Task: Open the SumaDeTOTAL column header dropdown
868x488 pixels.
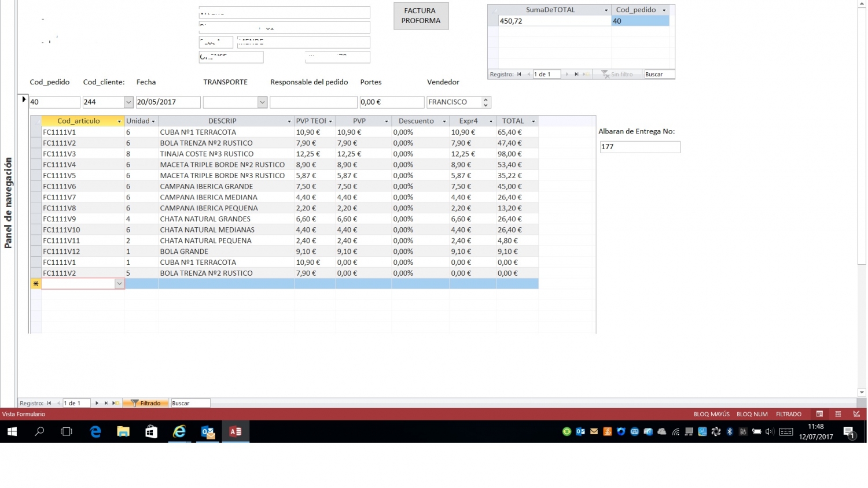Action: (x=606, y=10)
